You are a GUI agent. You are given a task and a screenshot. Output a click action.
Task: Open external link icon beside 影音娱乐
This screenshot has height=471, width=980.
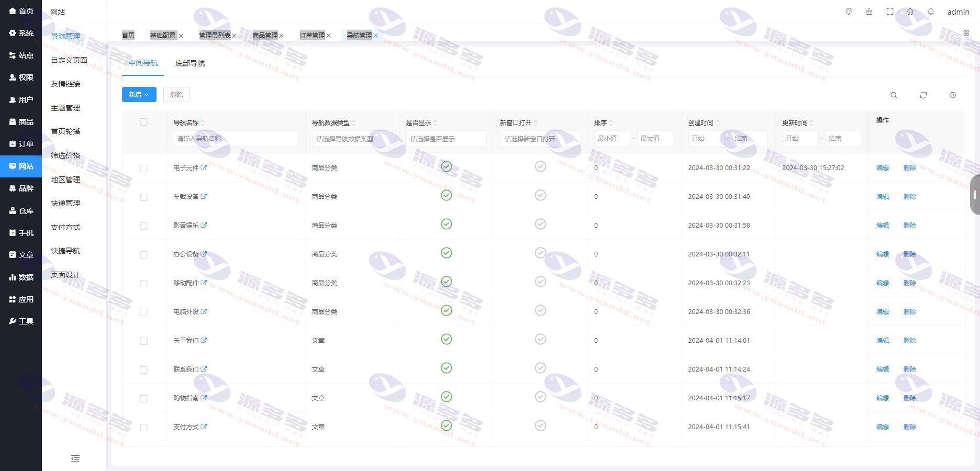(x=204, y=225)
